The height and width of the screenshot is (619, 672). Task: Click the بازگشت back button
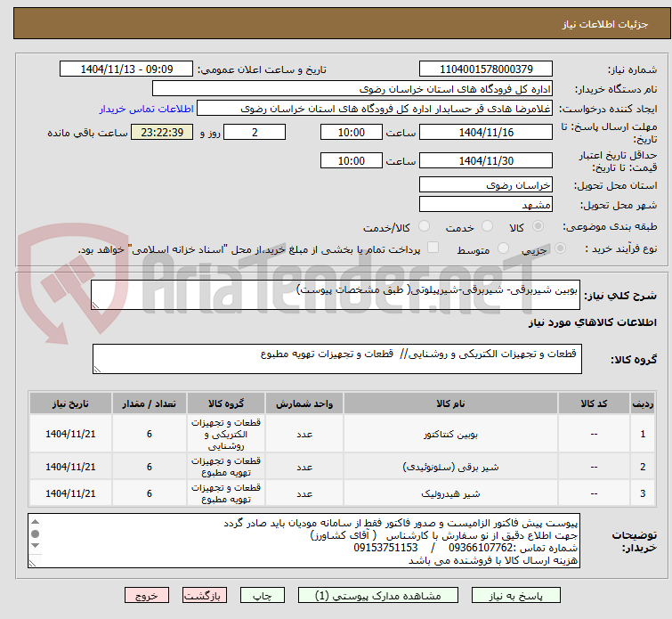coord(205,596)
